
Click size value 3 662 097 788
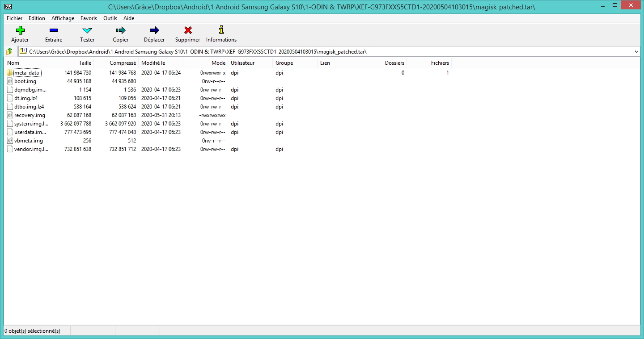(76, 124)
